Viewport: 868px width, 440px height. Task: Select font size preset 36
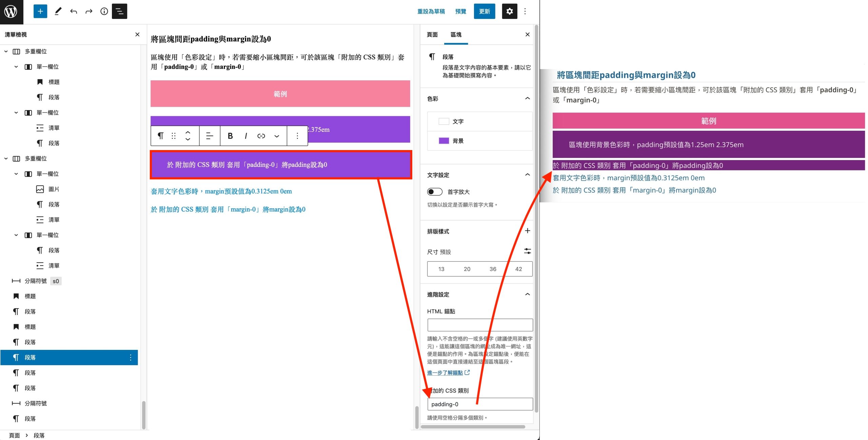click(x=493, y=269)
